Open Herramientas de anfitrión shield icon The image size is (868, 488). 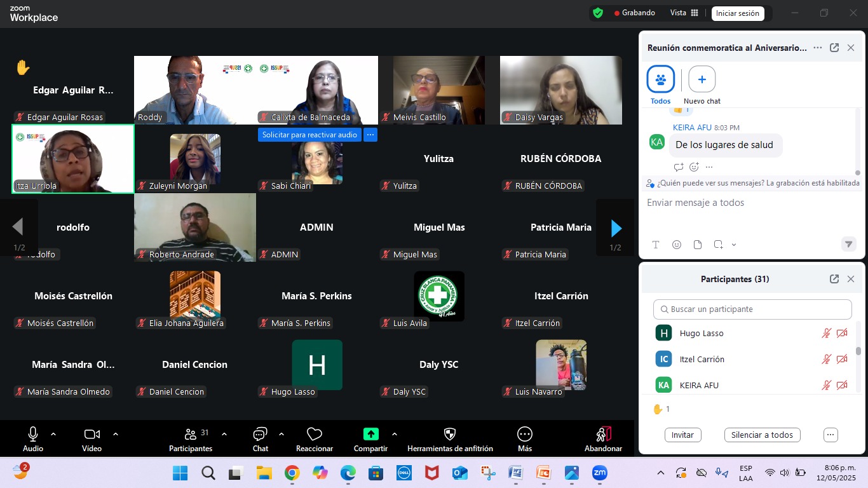[450, 434]
